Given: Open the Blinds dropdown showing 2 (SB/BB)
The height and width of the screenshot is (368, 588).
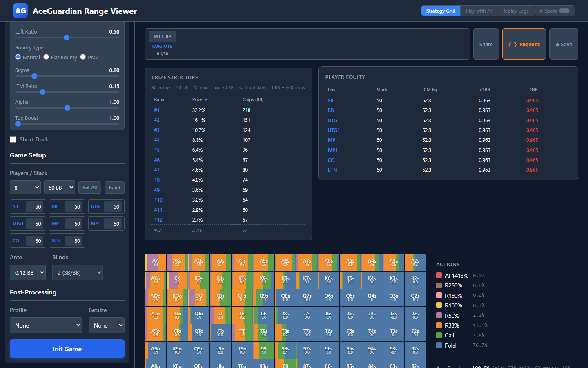Looking at the screenshot, I should point(77,272).
